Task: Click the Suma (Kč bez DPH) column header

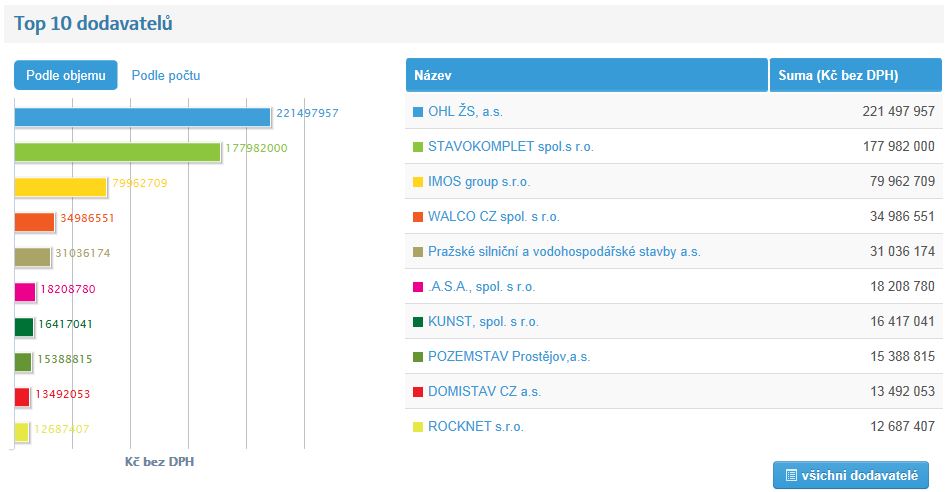Action: [855, 75]
